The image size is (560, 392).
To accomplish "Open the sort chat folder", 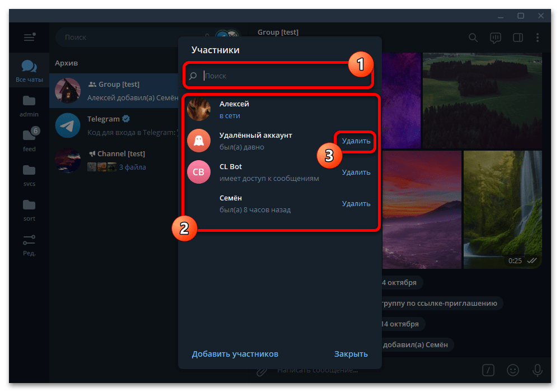I will 29,211.
